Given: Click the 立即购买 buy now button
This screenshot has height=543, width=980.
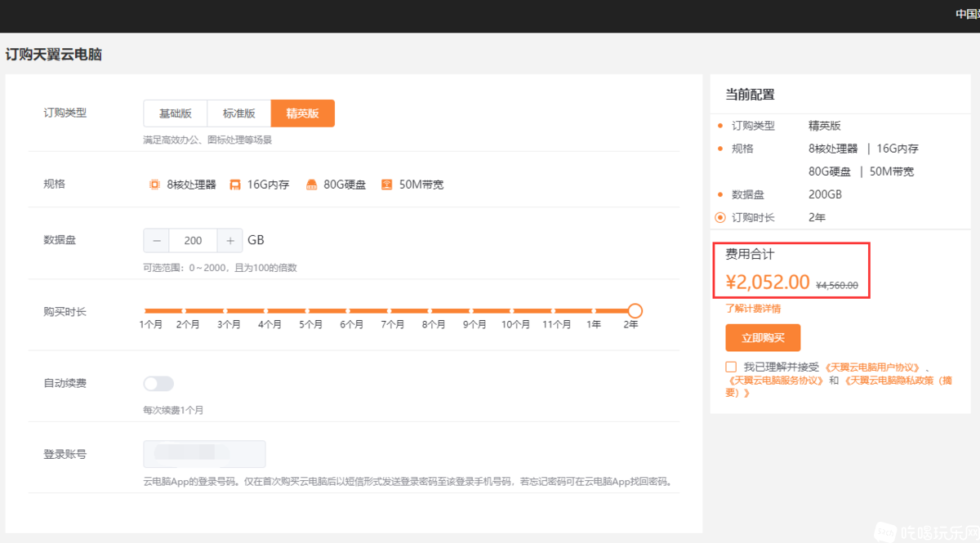Looking at the screenshot, I should pyautogui.click(x=763, y=338).
